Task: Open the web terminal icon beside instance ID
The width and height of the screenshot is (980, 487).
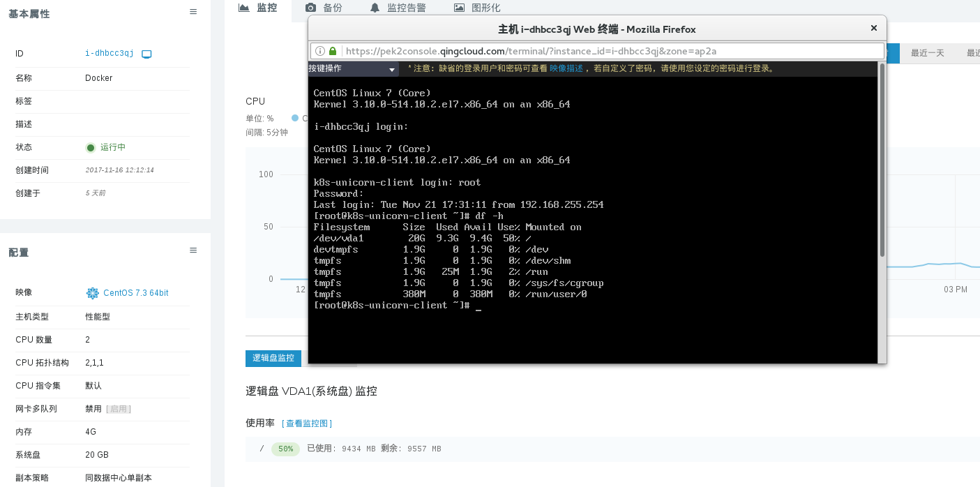Action: point(146,54)
